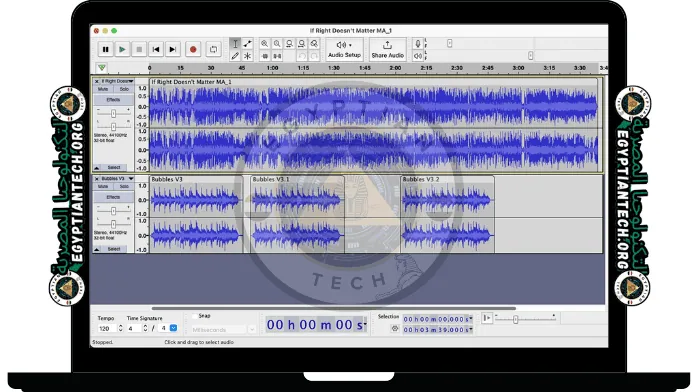Click the Tempo input field showing 120
The image size is (698, 392).
[x=107, y=328]
